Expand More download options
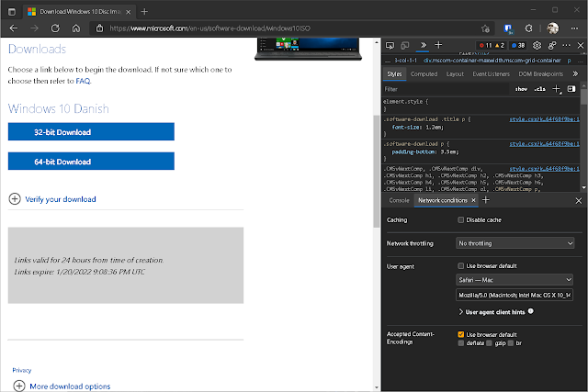Viewport: 588px width, 392px height. (x=62, y=386)
